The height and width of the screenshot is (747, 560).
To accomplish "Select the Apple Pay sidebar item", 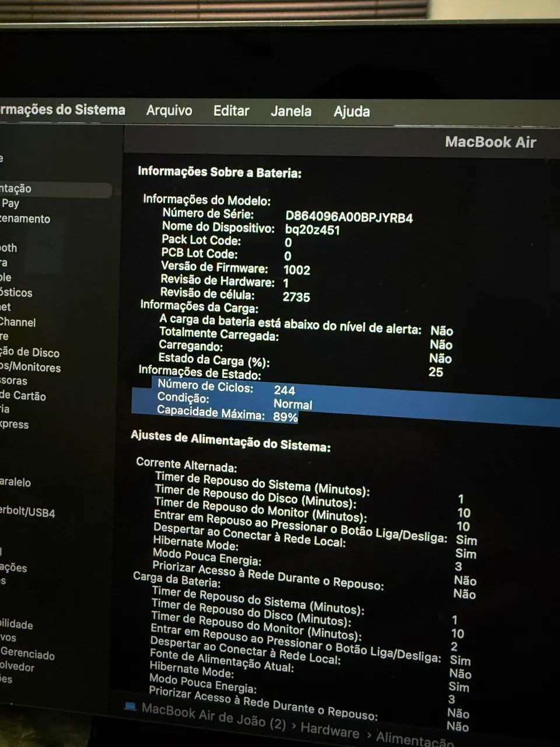I will click(x=10, y=204).
